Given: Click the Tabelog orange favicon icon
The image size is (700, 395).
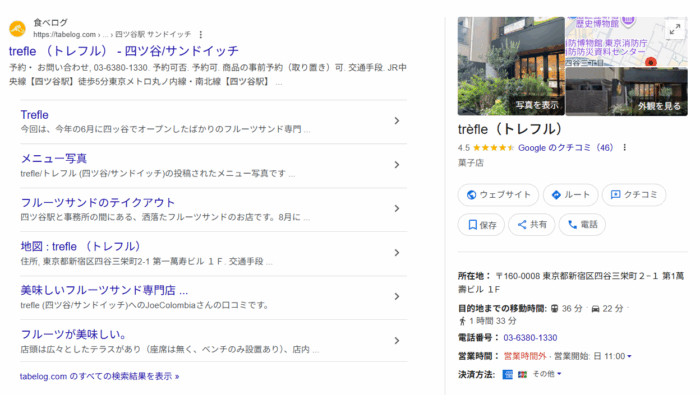Looking at the screenshot, I should [x=17, y=29].
